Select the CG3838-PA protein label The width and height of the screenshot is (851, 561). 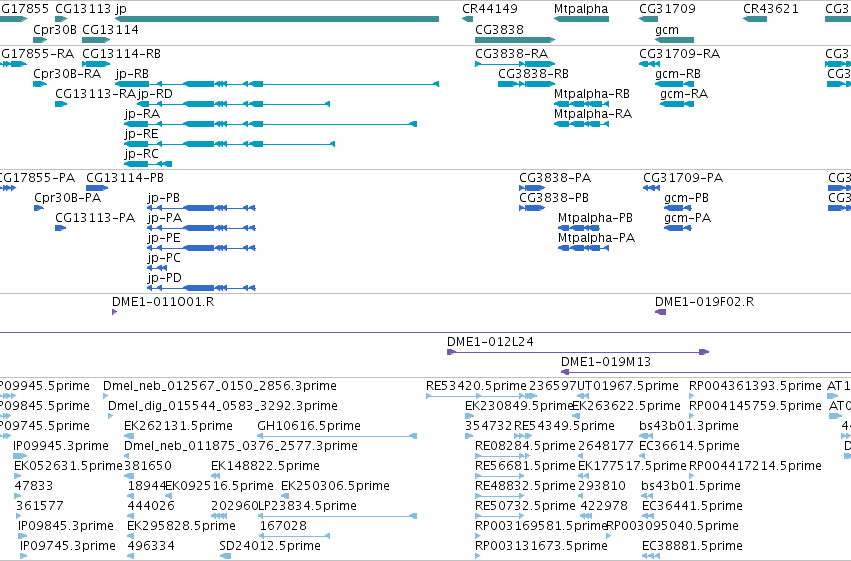pyautogui.click(x=555, y=178)
